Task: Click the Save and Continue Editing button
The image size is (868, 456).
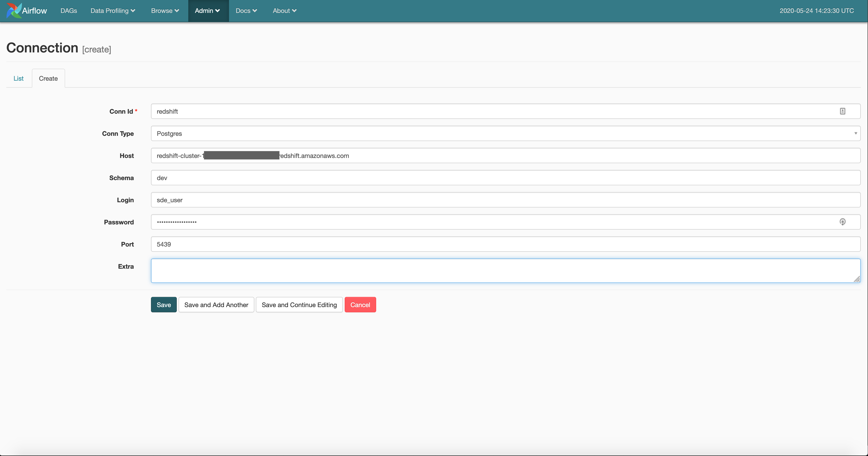Action: tap(299, 305)
